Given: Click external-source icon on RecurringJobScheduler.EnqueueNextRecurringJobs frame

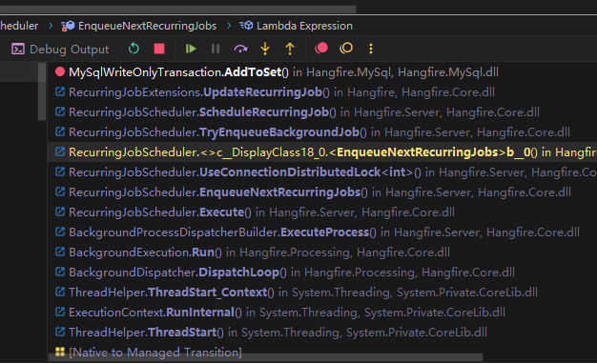Looking at the screenshot, I should click(x=60, y=192).
